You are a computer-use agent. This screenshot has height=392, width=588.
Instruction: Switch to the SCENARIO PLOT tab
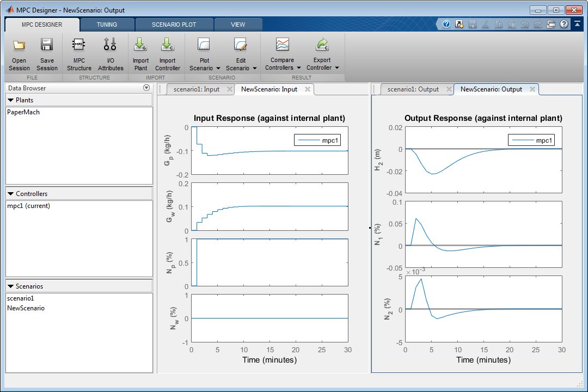pos(174,24)
